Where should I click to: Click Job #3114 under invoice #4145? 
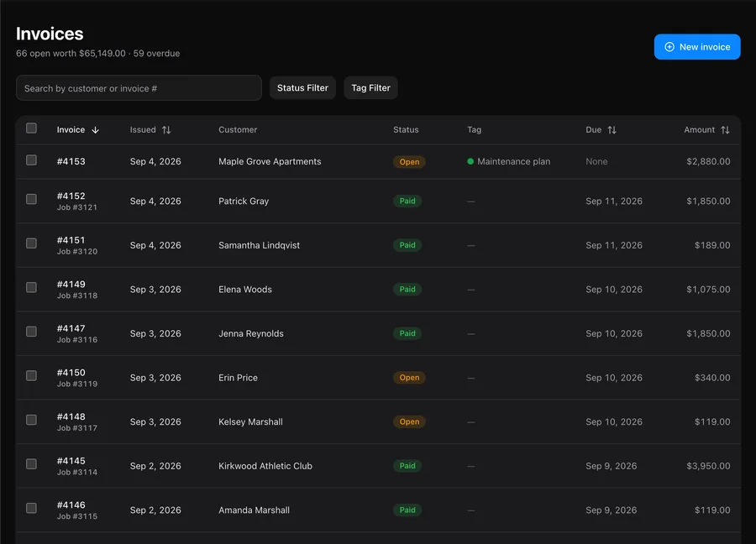[x=77, y=472]
